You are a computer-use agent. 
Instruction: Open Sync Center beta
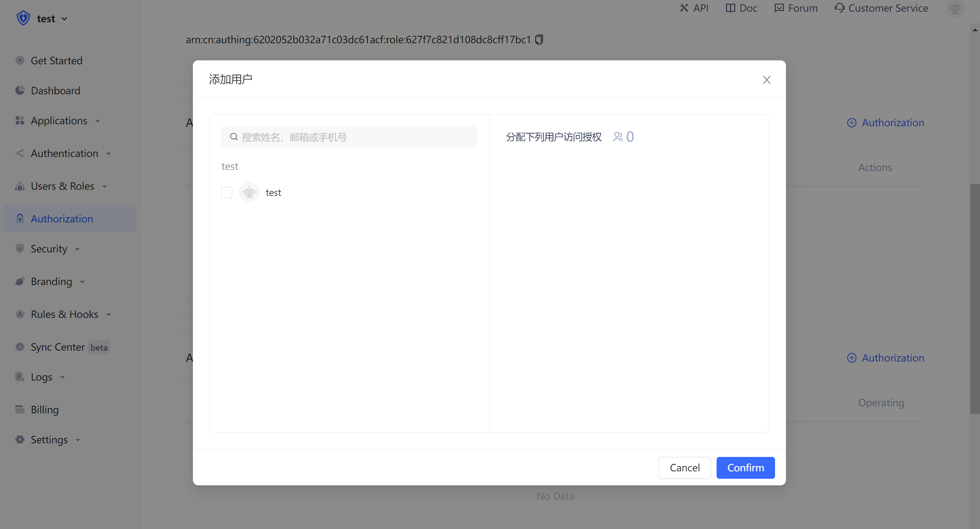pos(58,347)
